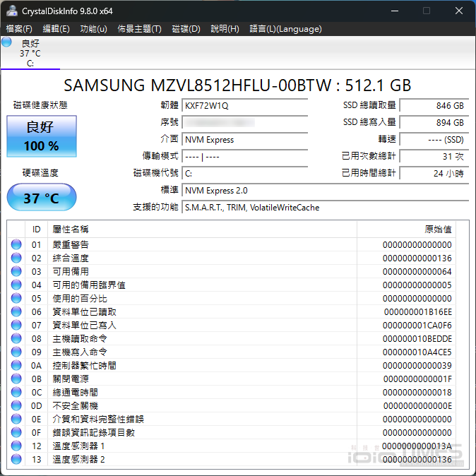Click raw value 0000000000039 of 控制器繁忙時間
Viewport: 476px width, 476px height.
pyautogui.click(x=417, y=366)
